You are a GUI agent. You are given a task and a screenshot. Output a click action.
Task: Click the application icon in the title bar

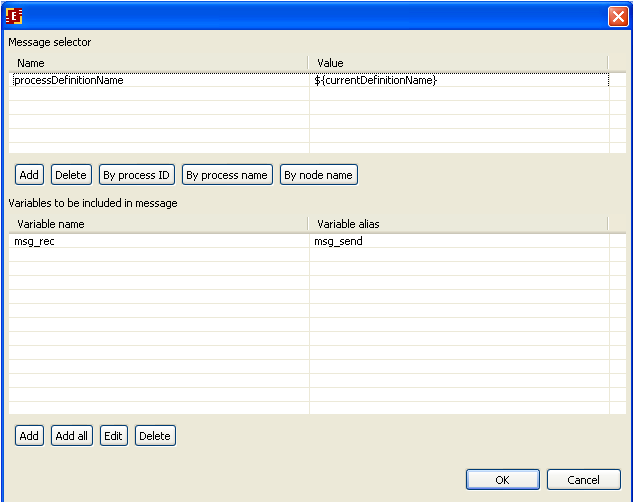click(14, 16)
